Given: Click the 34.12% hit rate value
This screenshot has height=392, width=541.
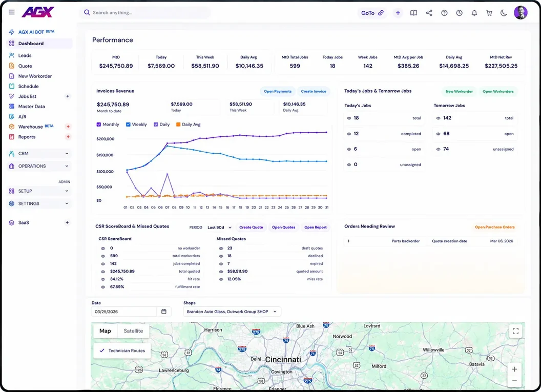Looking at the screenshot, I should pyautogui.click(x=117, y=279).
